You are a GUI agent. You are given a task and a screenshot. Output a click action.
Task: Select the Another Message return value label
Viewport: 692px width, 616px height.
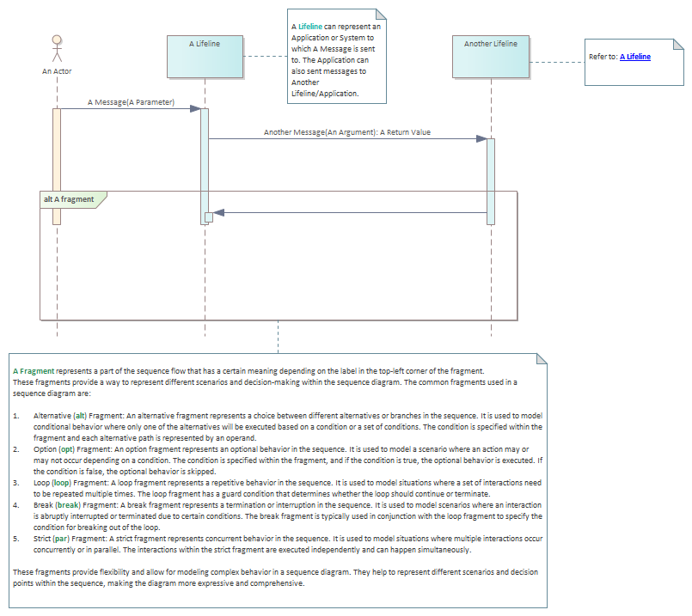click(346, 132)
